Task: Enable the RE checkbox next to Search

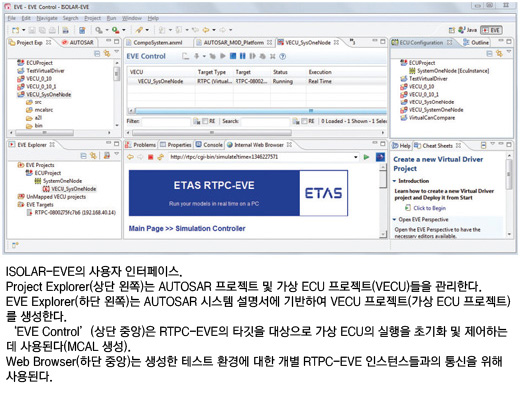Action: point(304,121)
